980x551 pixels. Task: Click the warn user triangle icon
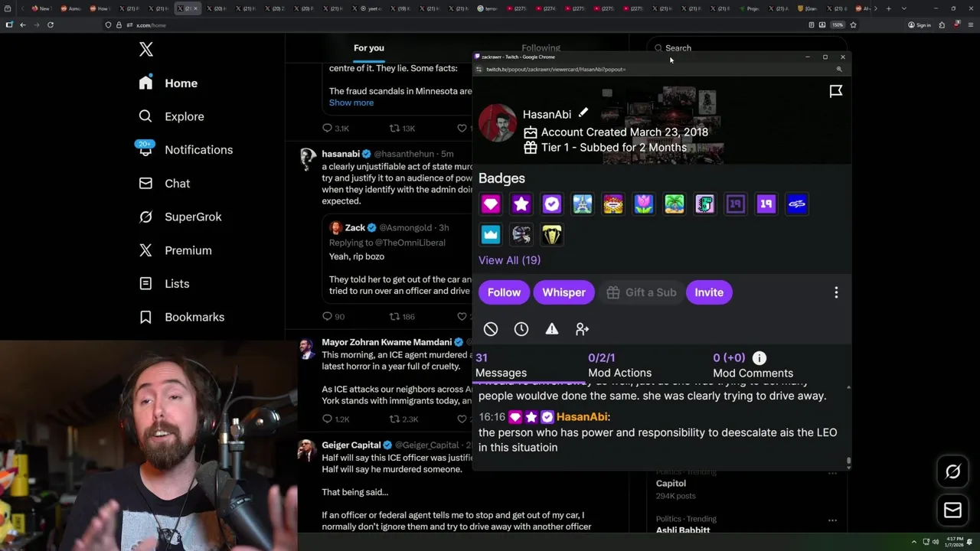[552, 329]
